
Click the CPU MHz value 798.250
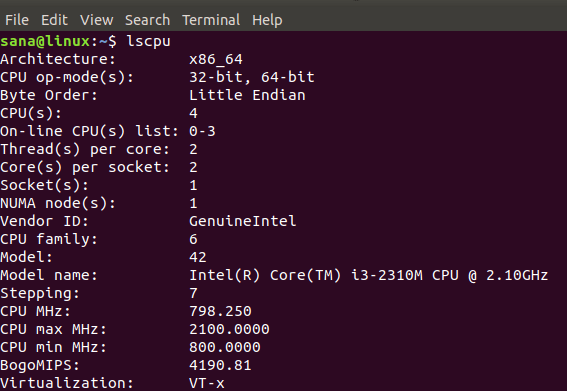(220, 311)
